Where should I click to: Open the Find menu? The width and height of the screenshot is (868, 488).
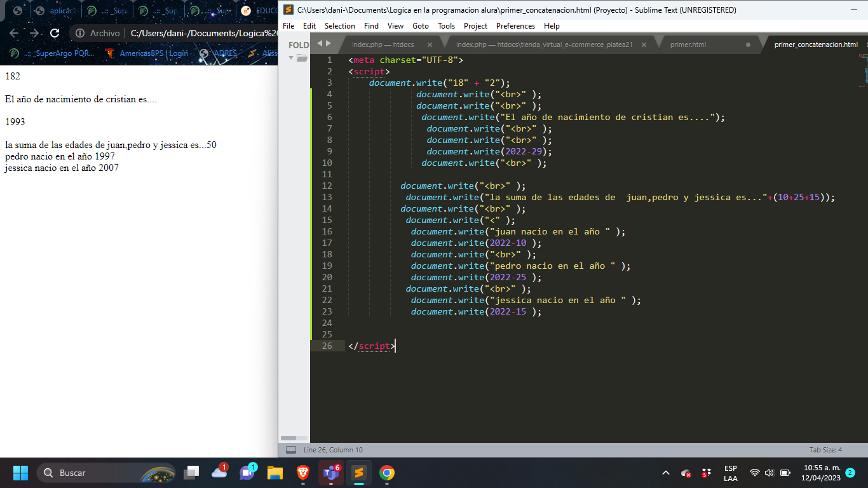pos(371,26)
